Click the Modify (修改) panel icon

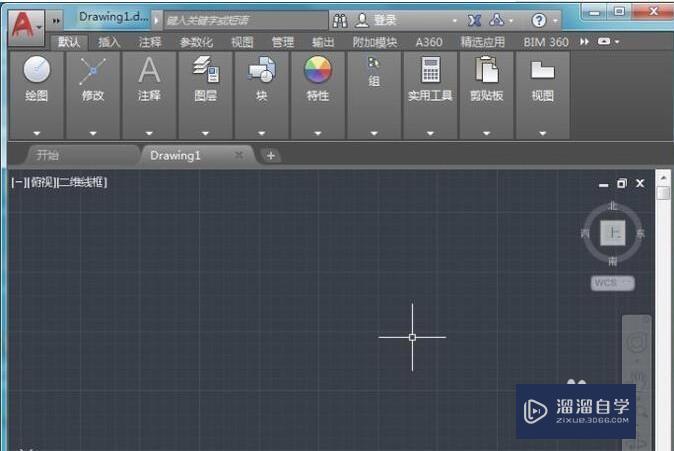pyautogui.click(x=92, y=71)
